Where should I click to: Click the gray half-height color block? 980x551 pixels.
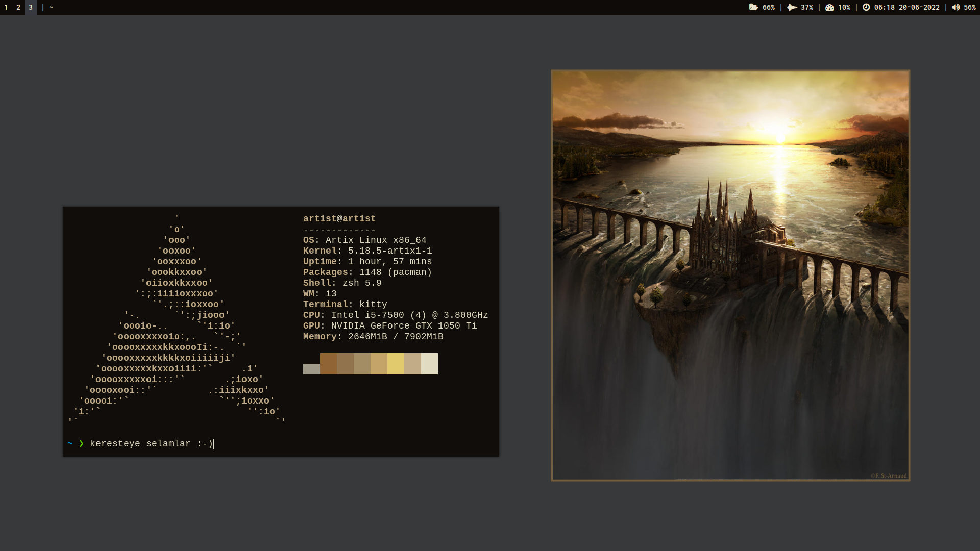(x=311, y=369)
